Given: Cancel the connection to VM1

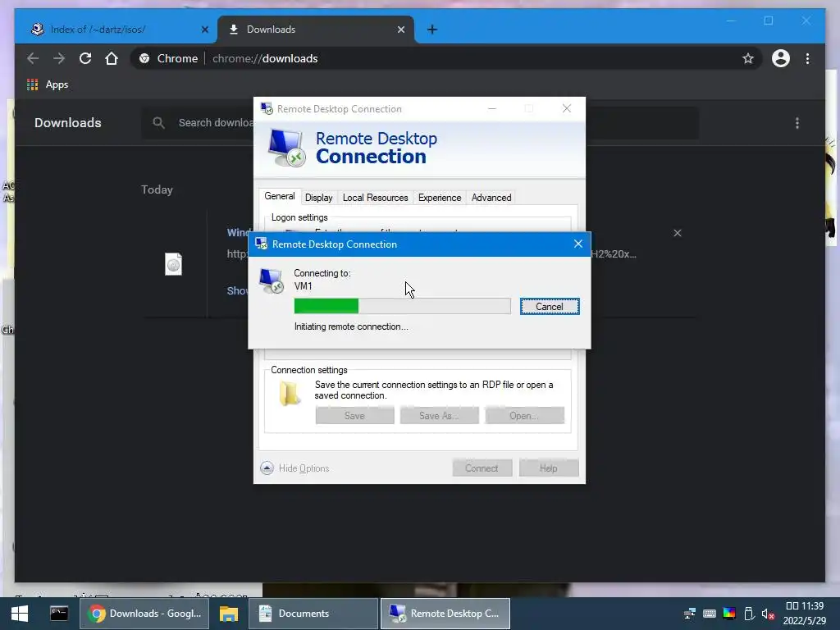Looking at the screenshot, I should [x=549, y=307].
